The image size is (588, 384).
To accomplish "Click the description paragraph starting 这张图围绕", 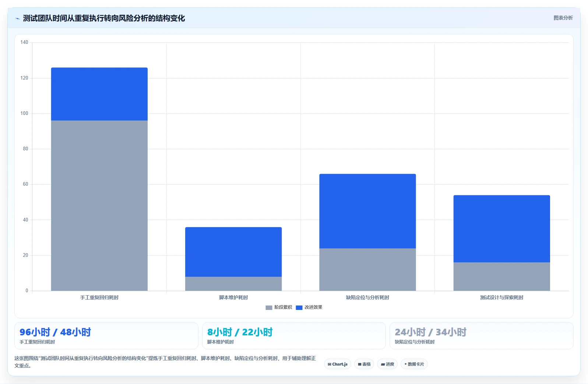I will pyautogui.click(x=165, y=362).
